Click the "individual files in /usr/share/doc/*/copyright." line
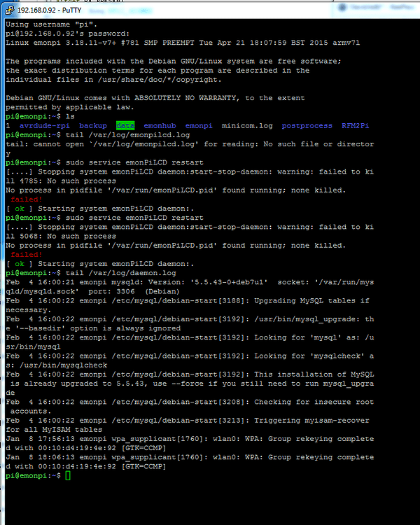Screen dimensions: 420x525 point(113,80)
